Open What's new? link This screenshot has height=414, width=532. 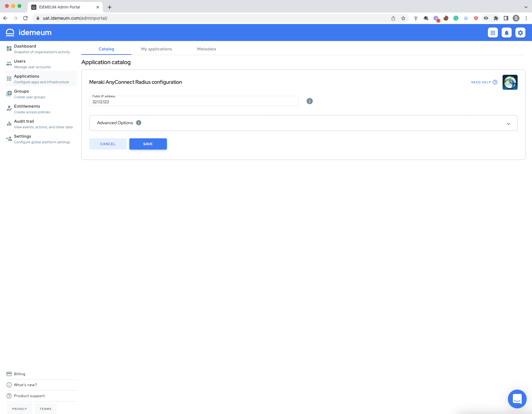click(41, 385)
